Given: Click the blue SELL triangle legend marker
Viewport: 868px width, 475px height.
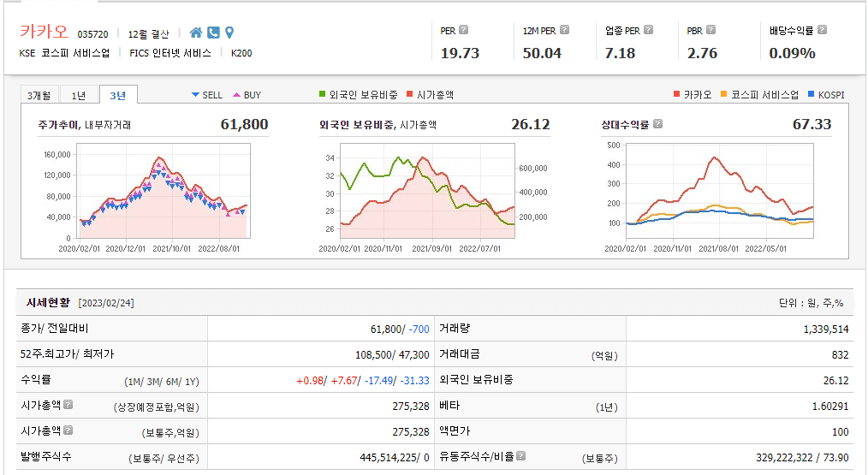Looking at the screenshot, I should tap(195, 95).
